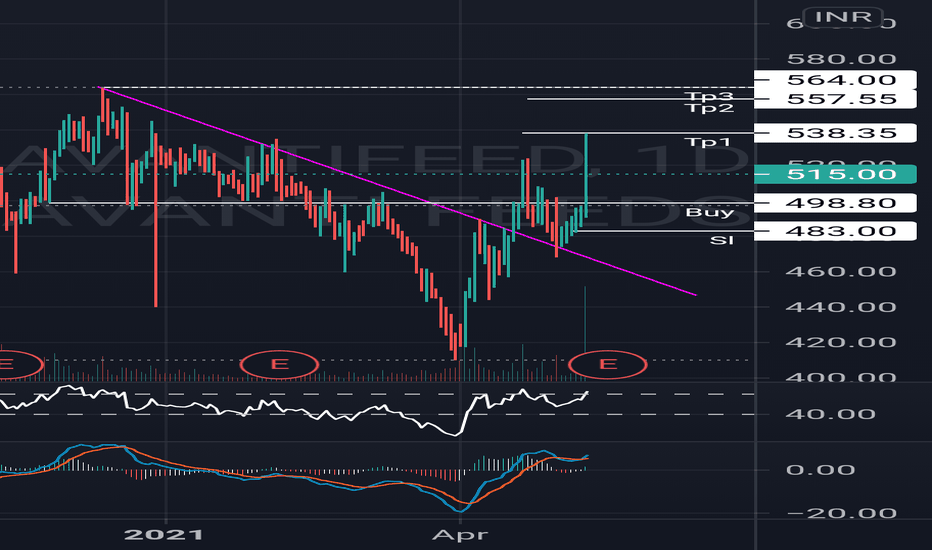This screenshot has width=932, height=550.
Task: Click the 580.00 price axis value
Action: tap(841, 59)
